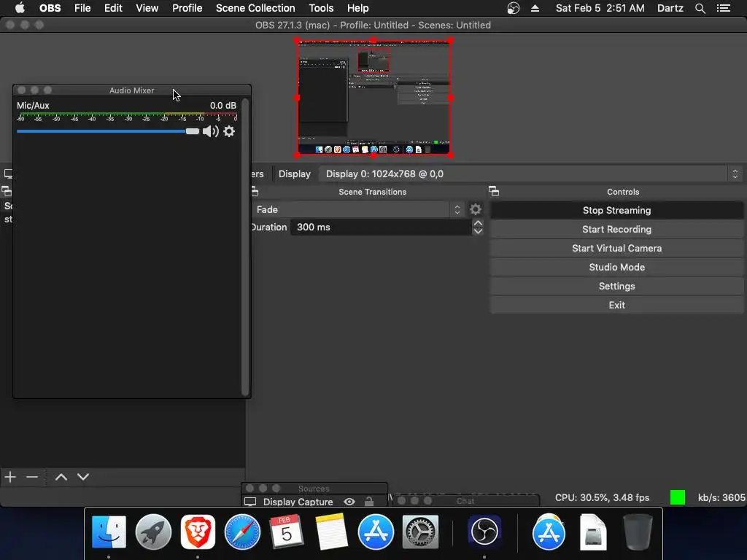Open Notification Center list icon
The image size is (747, 560).
point(724,8)
